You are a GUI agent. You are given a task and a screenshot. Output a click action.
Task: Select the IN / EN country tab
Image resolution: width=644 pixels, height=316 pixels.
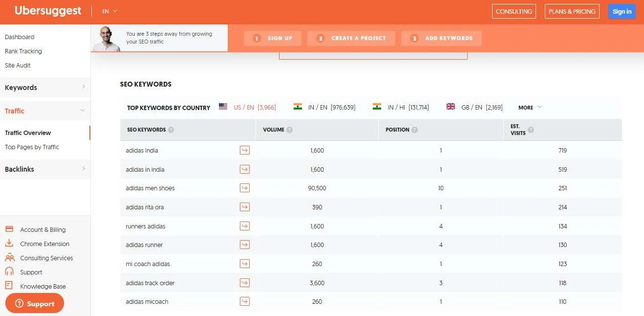pos(324,107)
